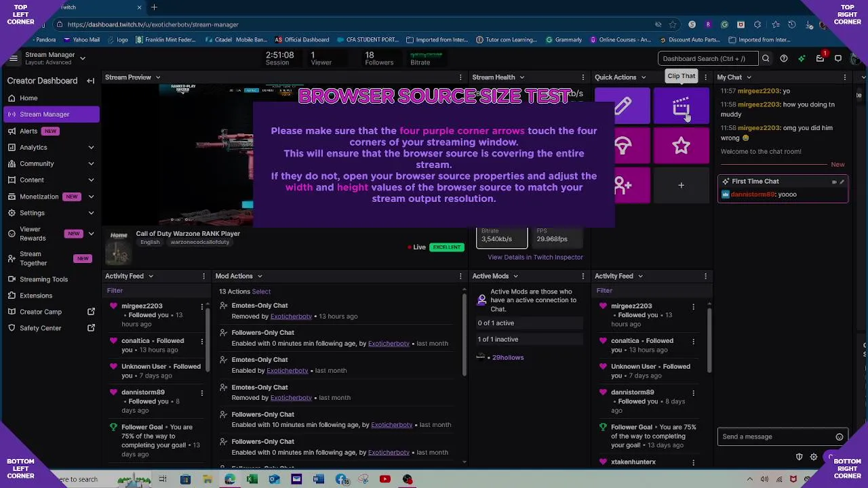Open the Active Mods panel dropdown
This screenshot has width=868, height=488.
click(x=515, y=276)
